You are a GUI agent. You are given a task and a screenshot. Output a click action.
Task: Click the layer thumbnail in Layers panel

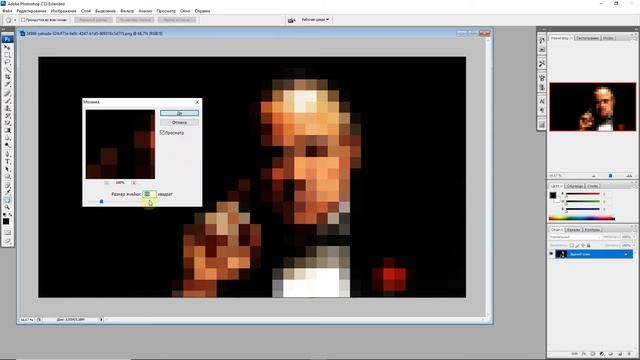[561, 254]
